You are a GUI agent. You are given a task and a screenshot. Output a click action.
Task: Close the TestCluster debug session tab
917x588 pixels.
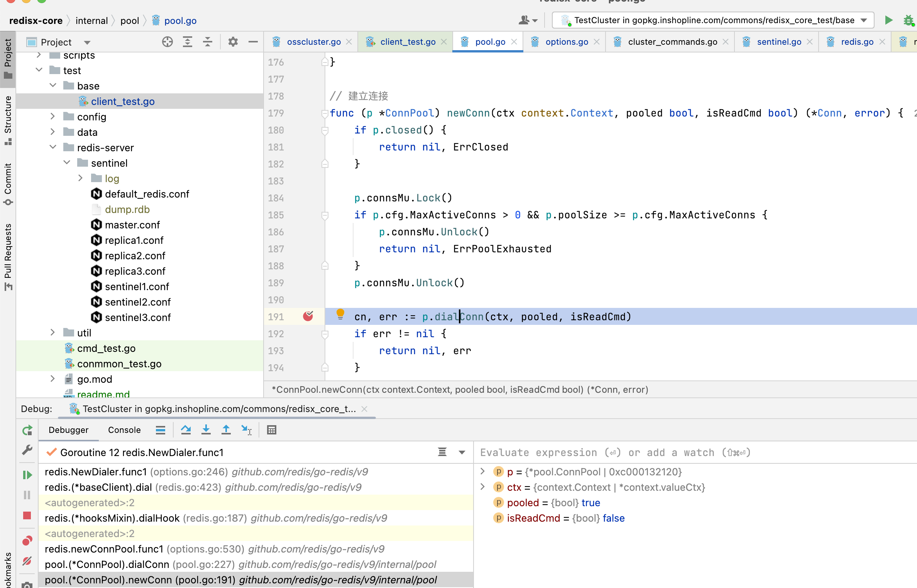tap(364, 409)
